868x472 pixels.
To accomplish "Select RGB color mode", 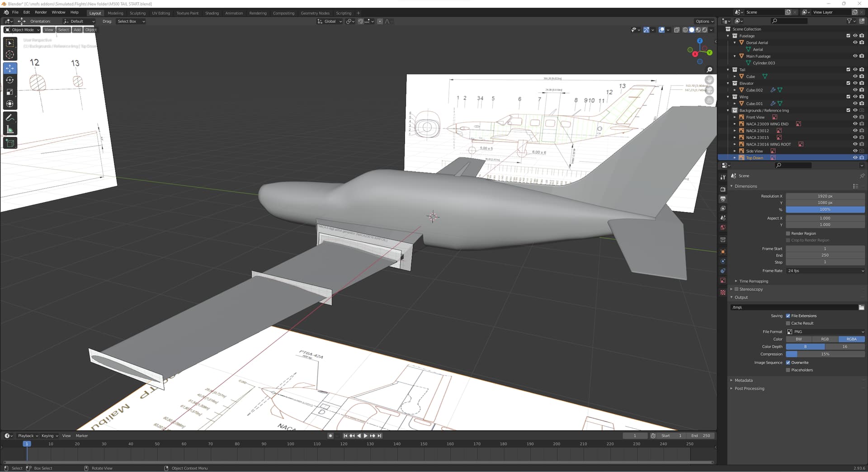I will tap(825, 339).
